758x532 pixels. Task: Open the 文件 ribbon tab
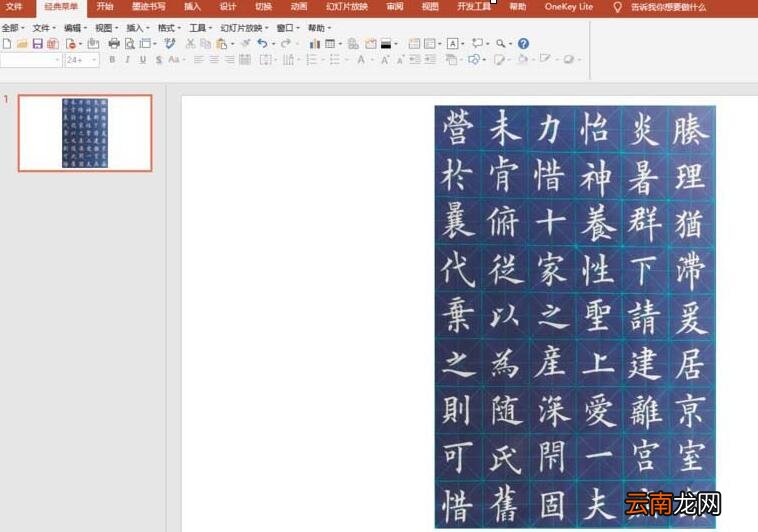click(x=14, y=7)
